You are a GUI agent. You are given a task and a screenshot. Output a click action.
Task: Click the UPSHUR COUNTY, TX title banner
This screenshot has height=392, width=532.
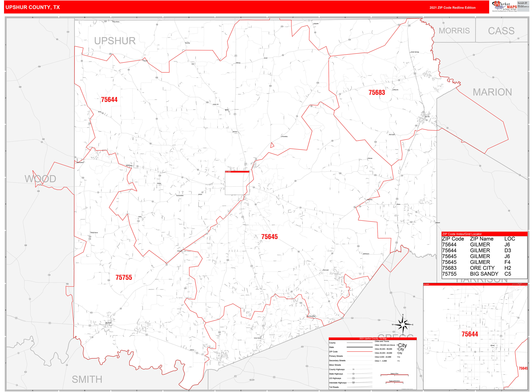tap(33, 7)
